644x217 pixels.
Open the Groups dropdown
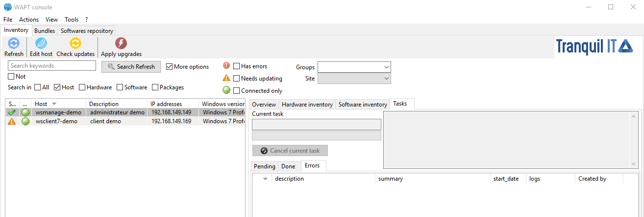pos(354,67)
